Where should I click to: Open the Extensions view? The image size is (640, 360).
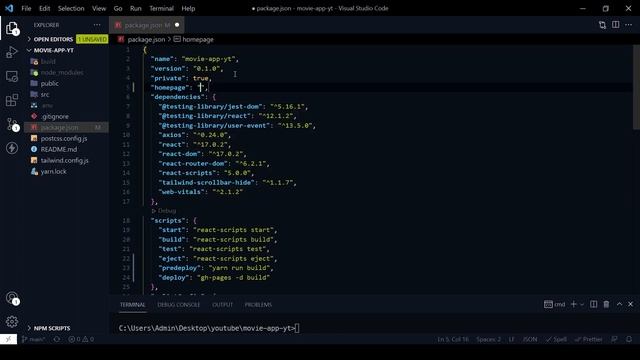pyautogui.click(x=12, y=100)
